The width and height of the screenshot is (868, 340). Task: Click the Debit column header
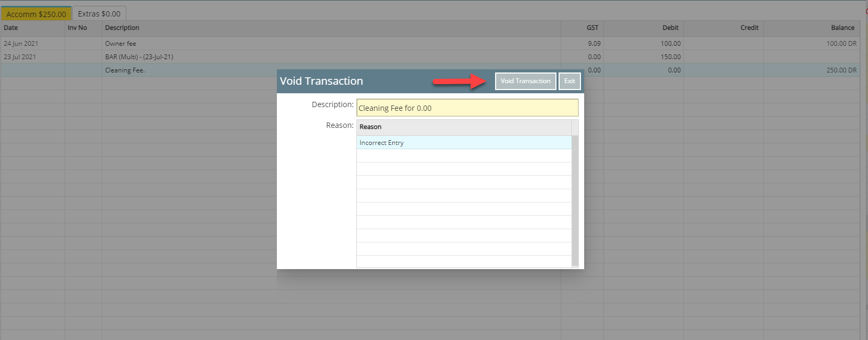pos(670,28)
